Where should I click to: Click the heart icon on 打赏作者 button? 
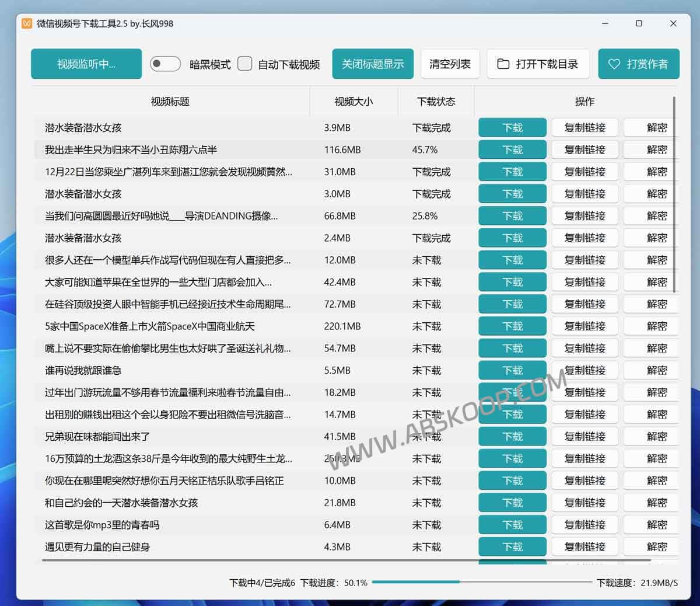pyautogui.click(x=613, y=64)
